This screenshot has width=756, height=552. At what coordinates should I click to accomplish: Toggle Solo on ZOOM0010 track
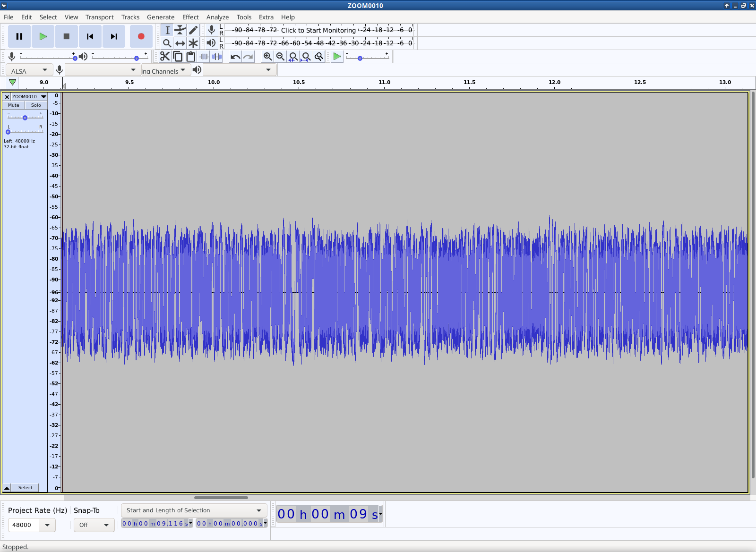tap(36, 105)
